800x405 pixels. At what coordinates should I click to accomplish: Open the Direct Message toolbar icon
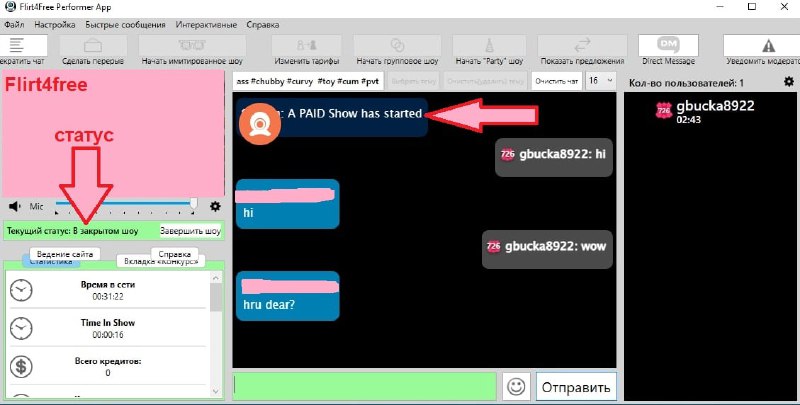[x=668, y=45]
